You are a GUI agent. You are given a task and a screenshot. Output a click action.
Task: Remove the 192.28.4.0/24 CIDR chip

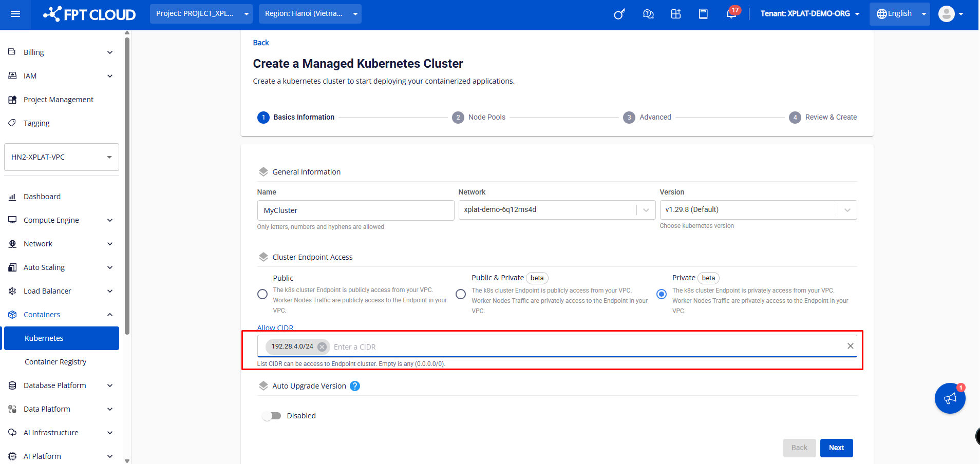[322, 347]
